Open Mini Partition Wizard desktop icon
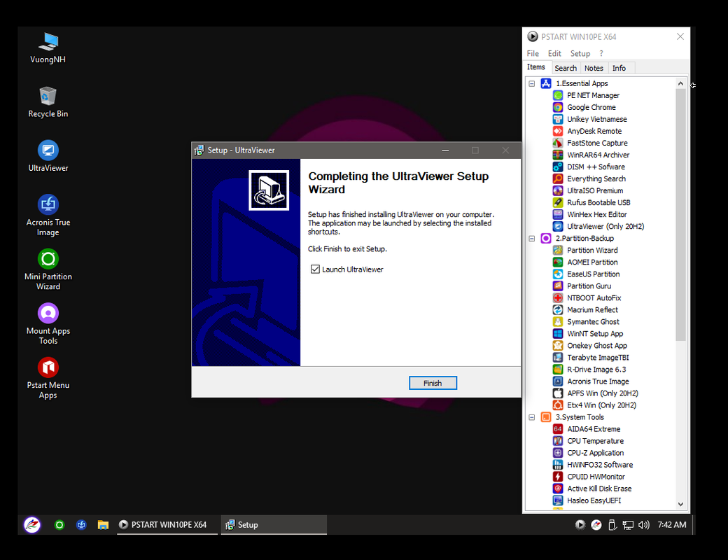This screenshot has height=560, width=728. 48,269
